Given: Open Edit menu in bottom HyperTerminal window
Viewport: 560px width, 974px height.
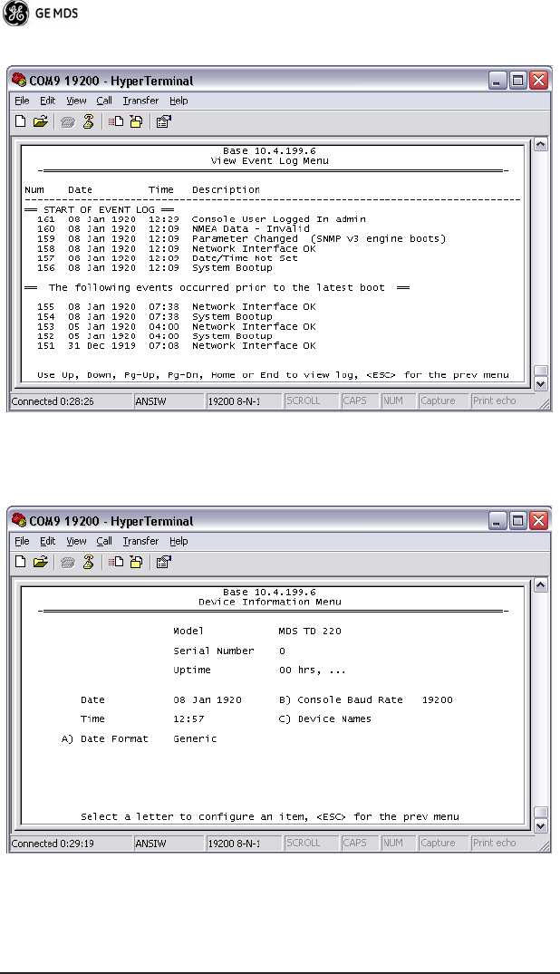Looking at the screenshot, I should click(x=48, y=541).
